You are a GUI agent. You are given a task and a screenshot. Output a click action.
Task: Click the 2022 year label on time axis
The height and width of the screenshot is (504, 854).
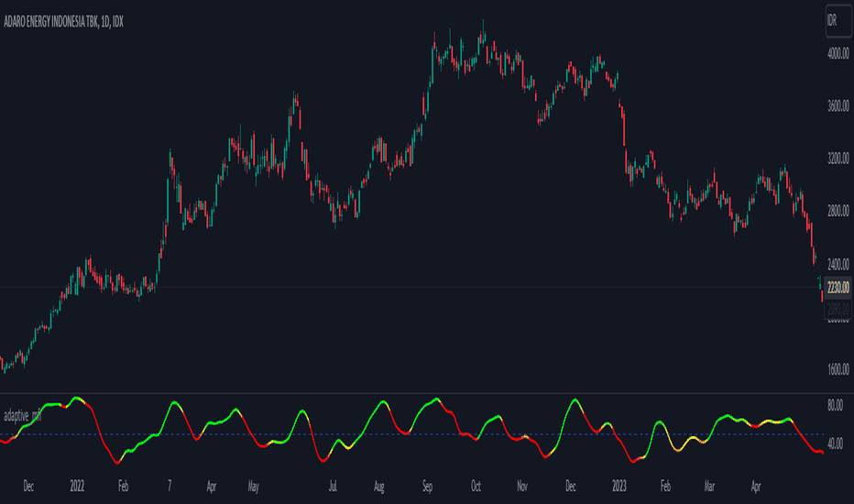pyautogui.click(x=77, y=486)
